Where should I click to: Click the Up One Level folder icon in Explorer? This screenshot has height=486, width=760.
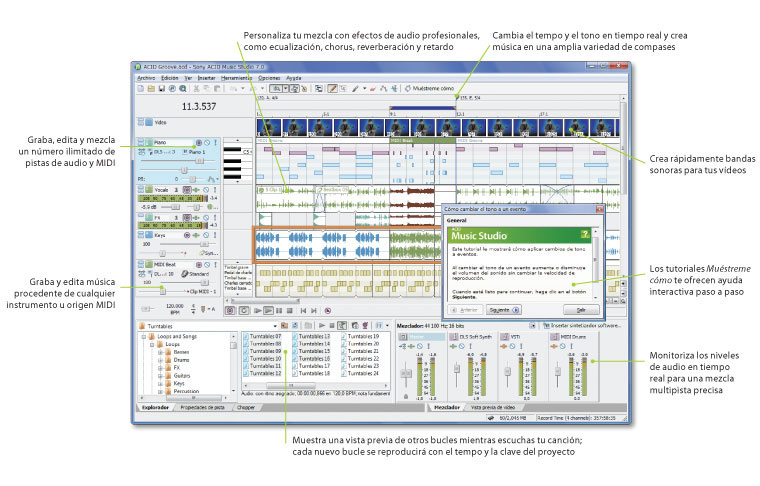tap(285, 326)
